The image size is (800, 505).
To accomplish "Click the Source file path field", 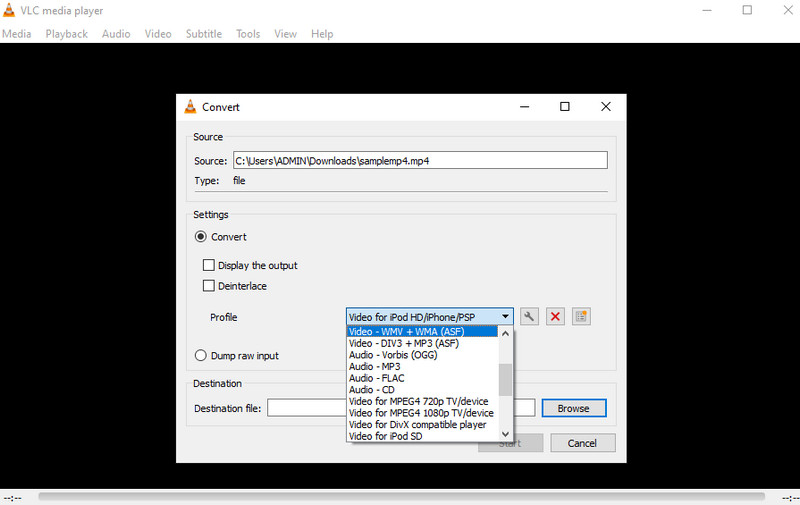I will [419, 160].
